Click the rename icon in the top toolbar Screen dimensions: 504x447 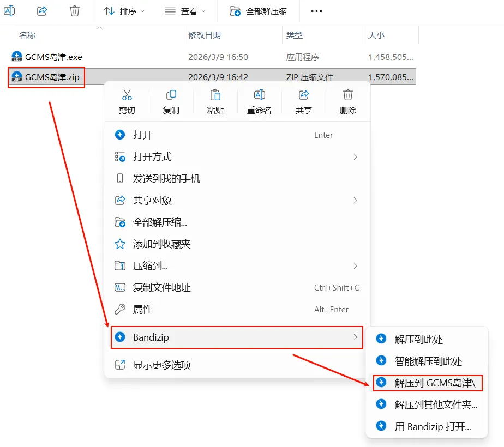click(x=9, y=11)
